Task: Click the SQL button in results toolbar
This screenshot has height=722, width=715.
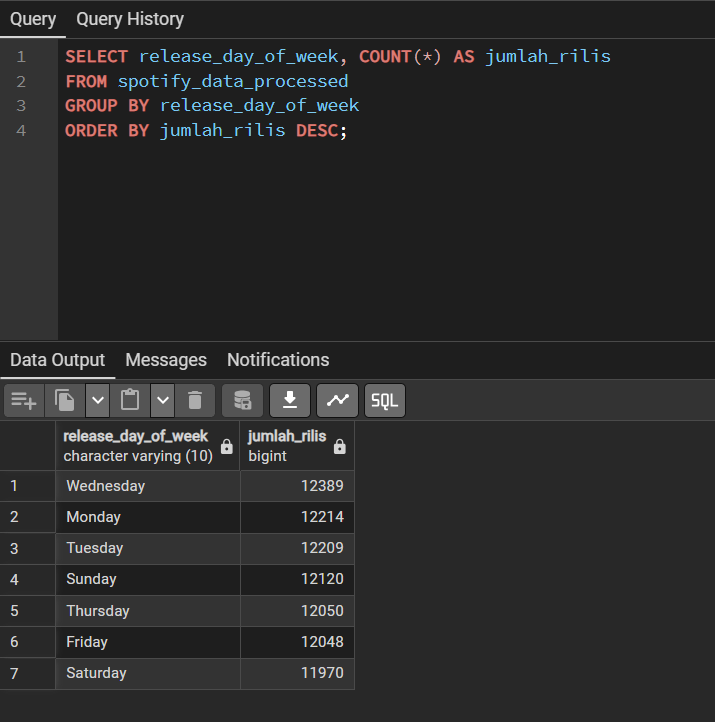Action: pos(385,400)
